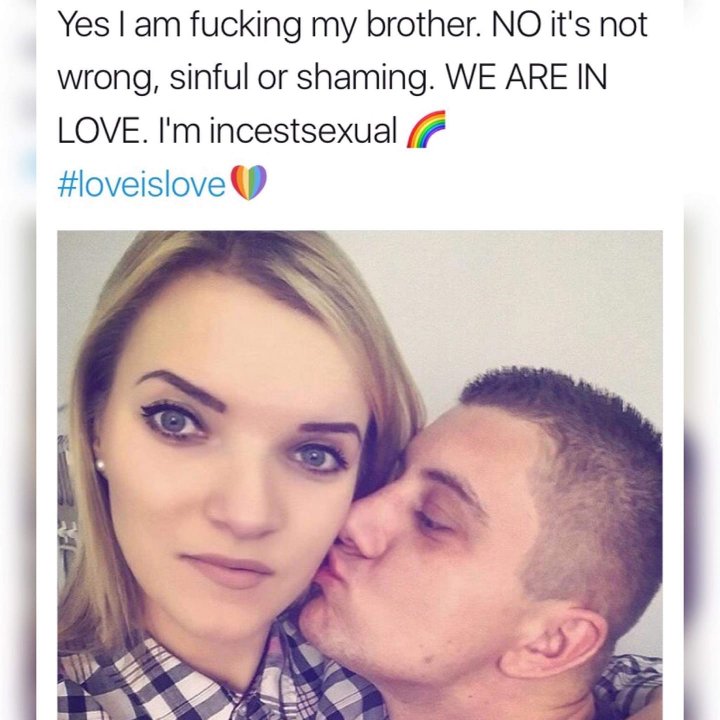Select the word incestsexual in tweet
The image size is (720, 720).
click(x=304, y=131)
